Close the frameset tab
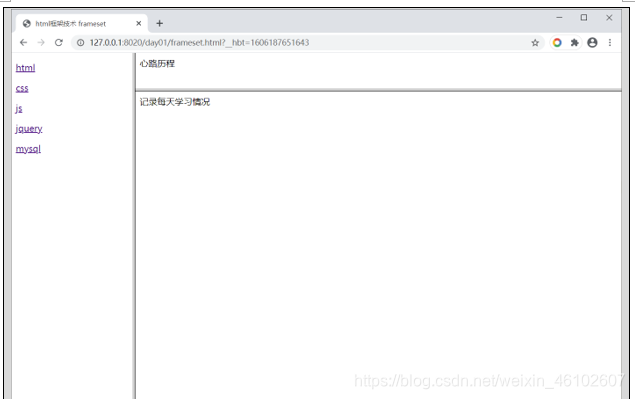Viewport: 635px width, 399px height. 139,23
